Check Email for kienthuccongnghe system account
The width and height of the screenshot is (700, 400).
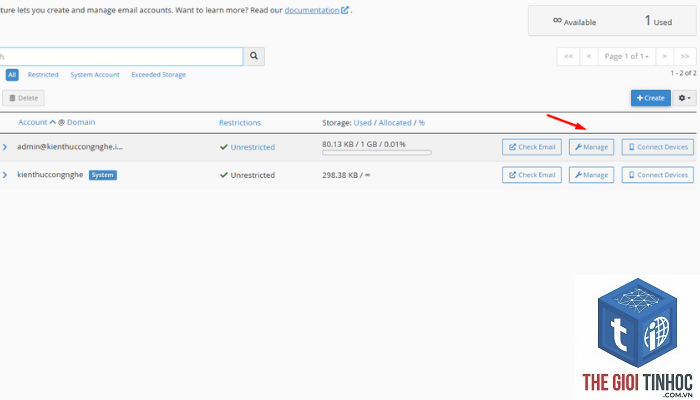pyautogui.click(x=532, y=175)
